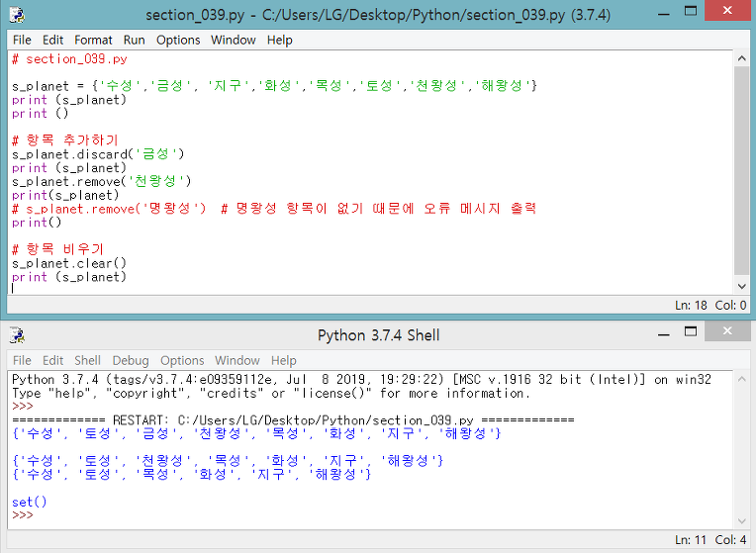
Task: Open the Shell window's Window menu
Action: pos(237,361)
